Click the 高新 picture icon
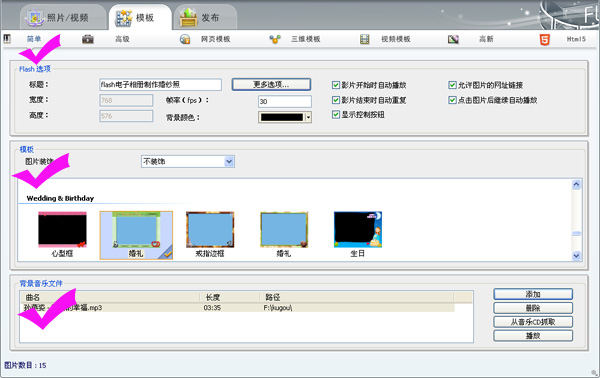The image size is (600, 378). [453, 39]
